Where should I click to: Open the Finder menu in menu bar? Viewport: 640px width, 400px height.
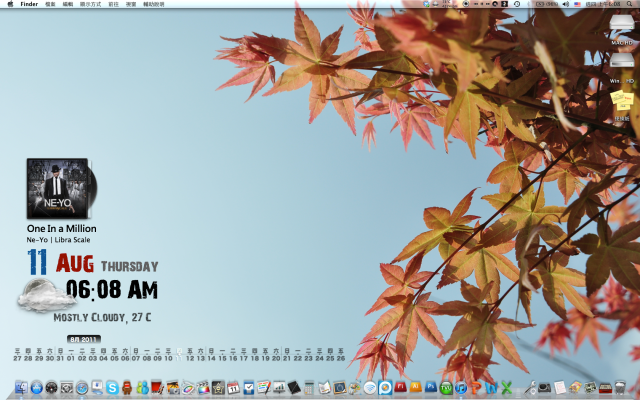click(29, 4)
